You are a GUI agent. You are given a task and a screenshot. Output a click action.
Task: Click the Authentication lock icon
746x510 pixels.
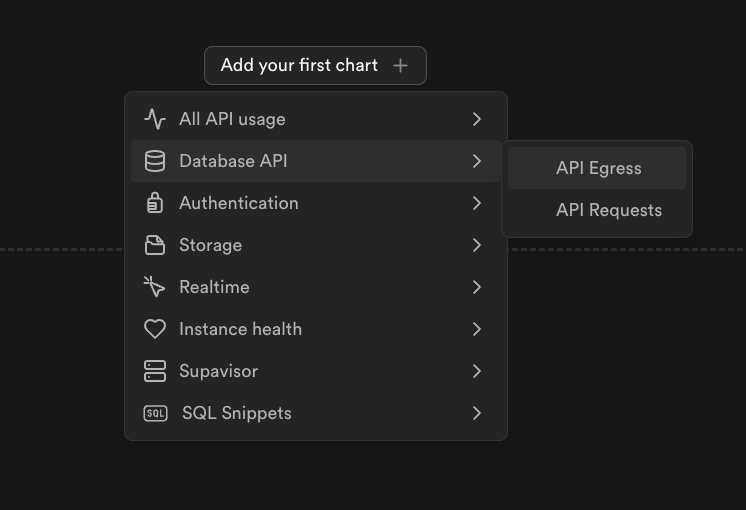point(155,203)
